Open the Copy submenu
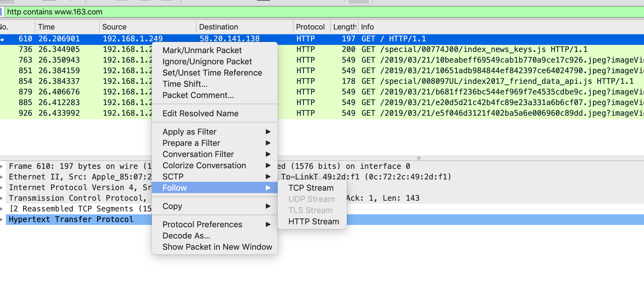644x294 pixels. pos(215,206)
